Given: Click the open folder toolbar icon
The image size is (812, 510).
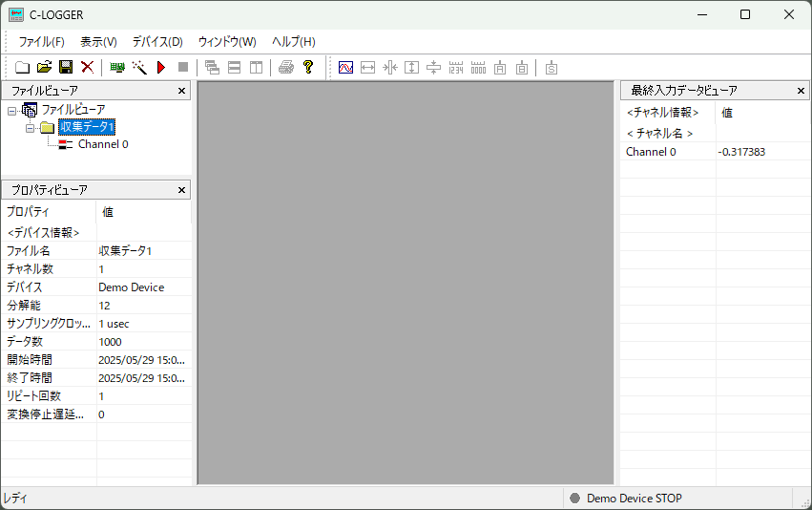Looking at the screenshot, I should (x=44, y=67).
